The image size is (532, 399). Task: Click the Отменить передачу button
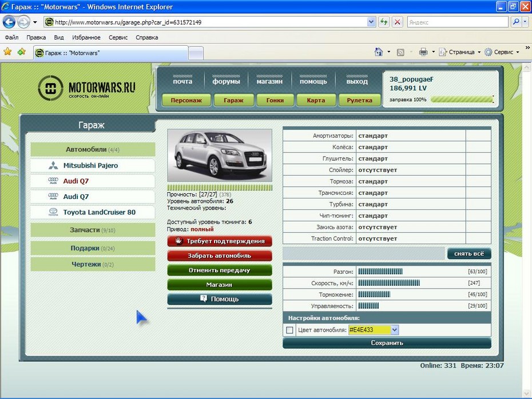pyautogui.click(x=220, y=270)
